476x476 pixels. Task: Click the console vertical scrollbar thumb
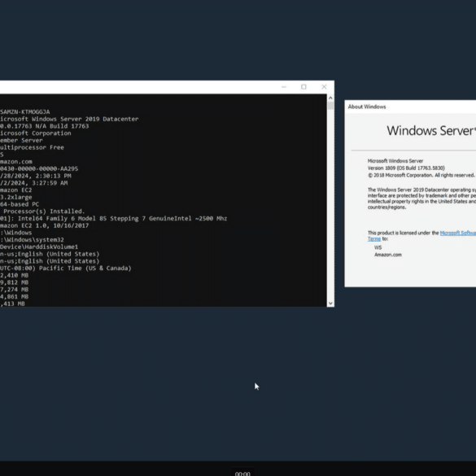pyautogui.click(x=330, y=106)
